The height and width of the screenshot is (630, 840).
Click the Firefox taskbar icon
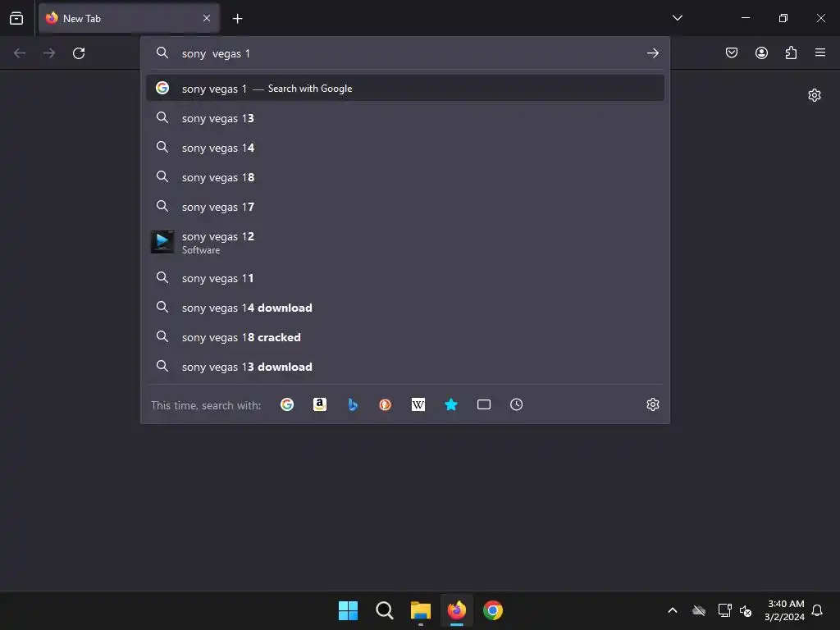click(x=456, y=610)
